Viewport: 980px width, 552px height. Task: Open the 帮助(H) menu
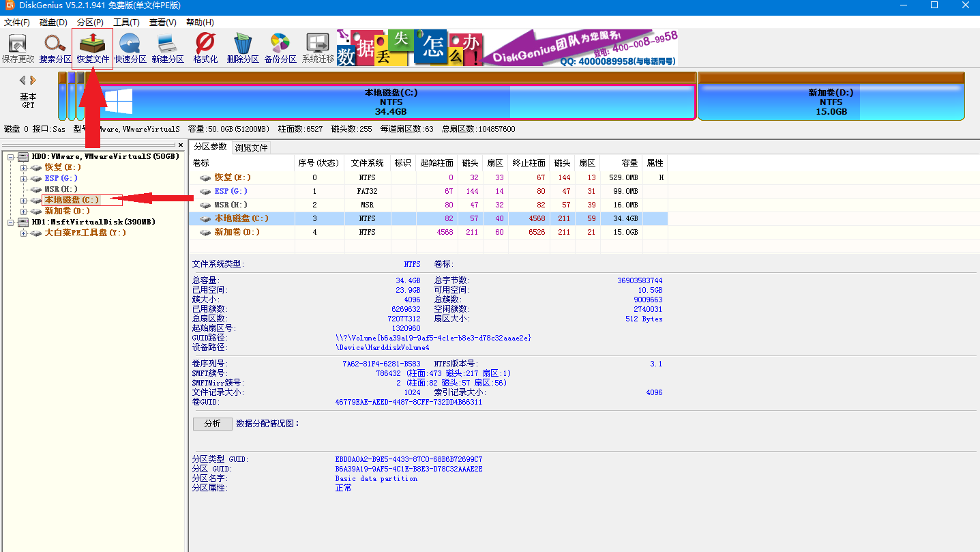point(200,23)
